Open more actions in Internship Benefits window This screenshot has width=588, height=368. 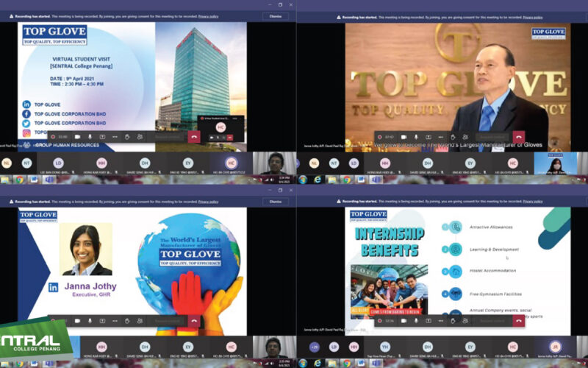tap(440, 321)
